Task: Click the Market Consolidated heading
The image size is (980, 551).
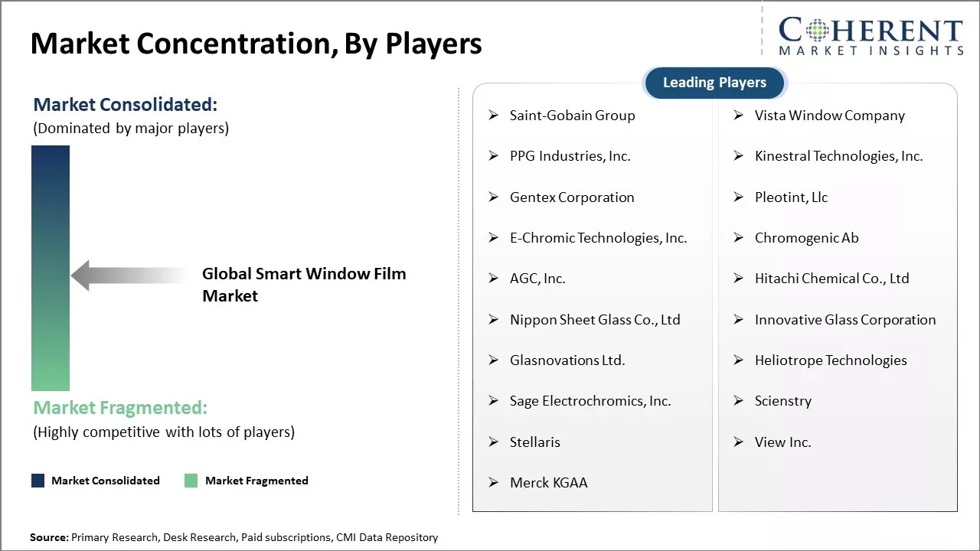Action: (126, 105)
